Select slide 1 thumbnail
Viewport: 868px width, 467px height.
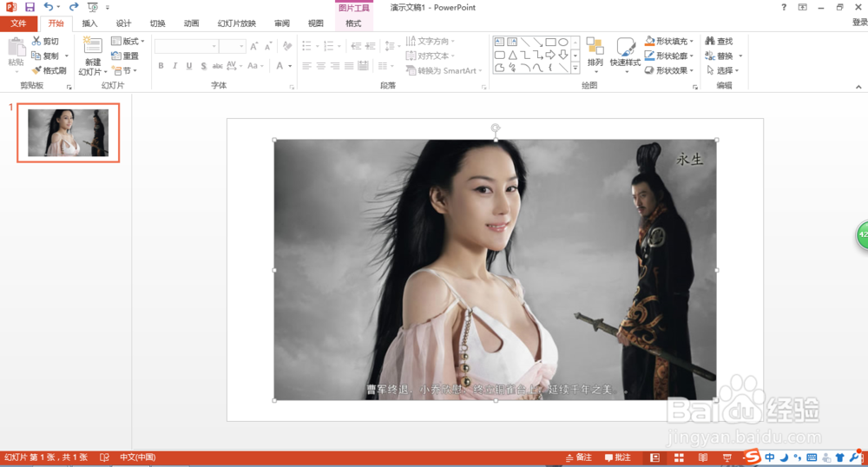[x=68, y=133]
